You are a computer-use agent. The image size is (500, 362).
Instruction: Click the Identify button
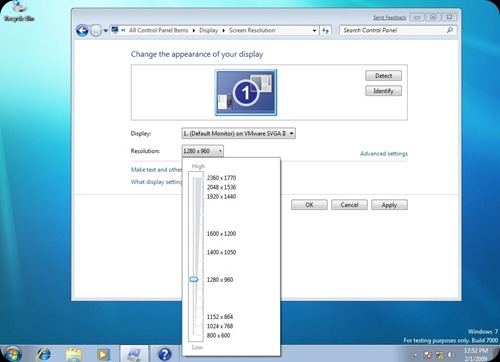pos(383,91)
